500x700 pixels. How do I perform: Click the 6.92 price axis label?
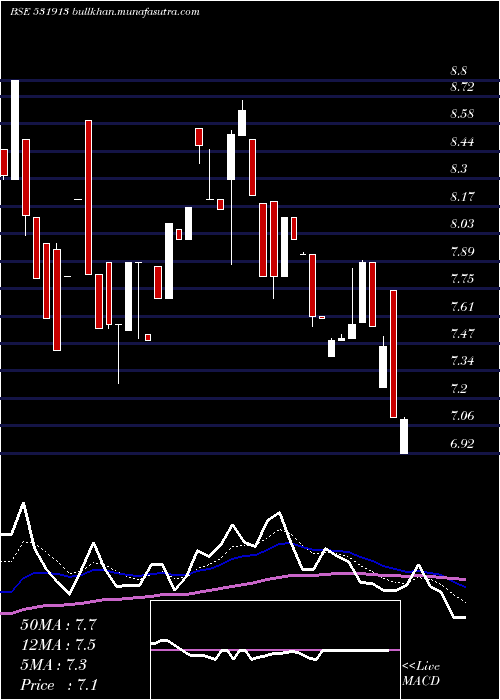[462, 444]
